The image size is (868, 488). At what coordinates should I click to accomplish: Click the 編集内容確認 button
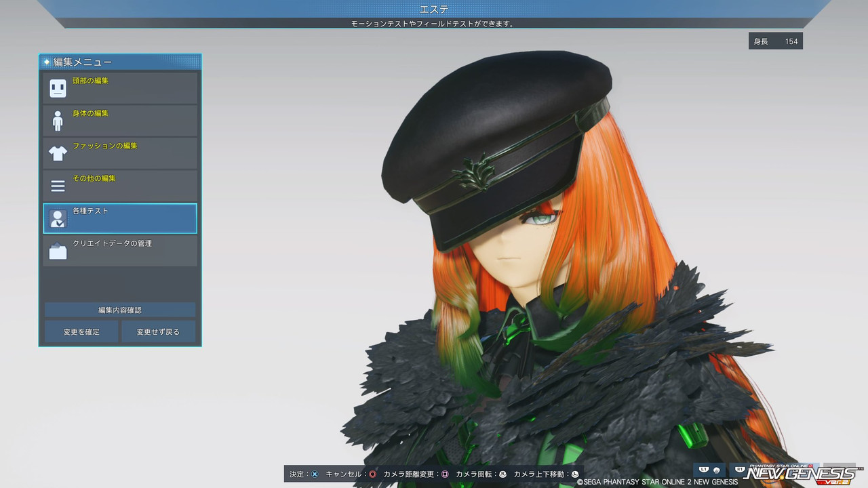[120, 310]
